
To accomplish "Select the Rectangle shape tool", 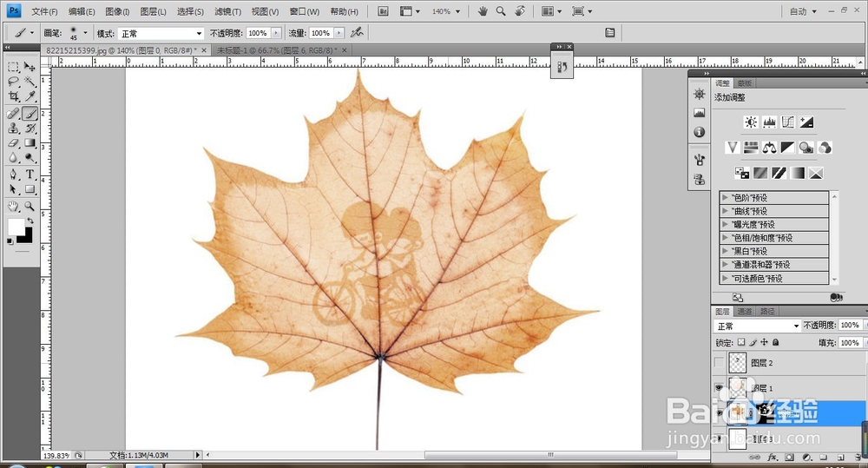I will [x=30, y=189].
